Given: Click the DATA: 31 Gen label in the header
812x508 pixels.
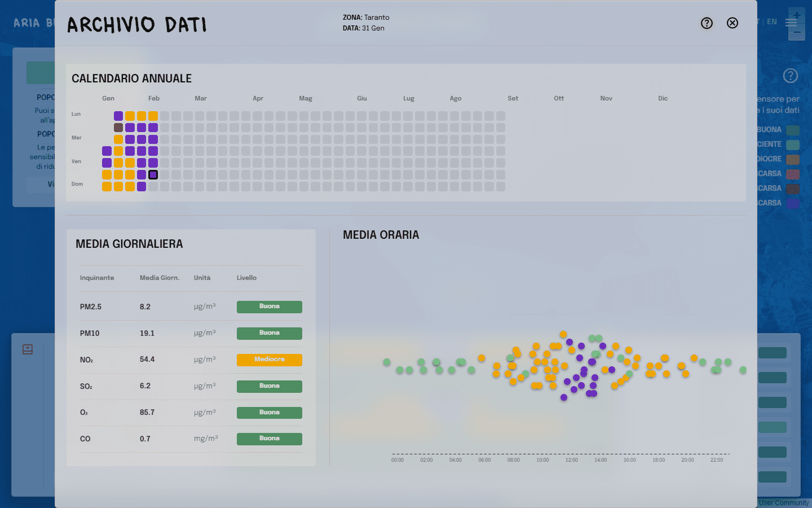Looking at the screenshot, I should 364,28.
